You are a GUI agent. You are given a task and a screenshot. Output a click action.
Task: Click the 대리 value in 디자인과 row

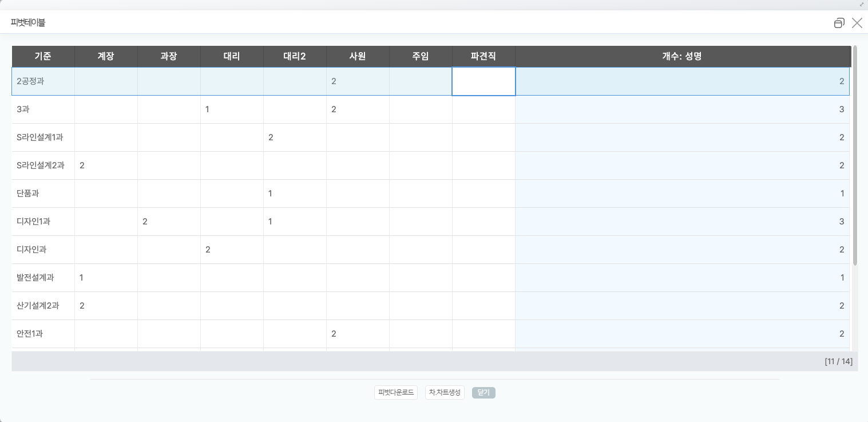click(232, 250)
